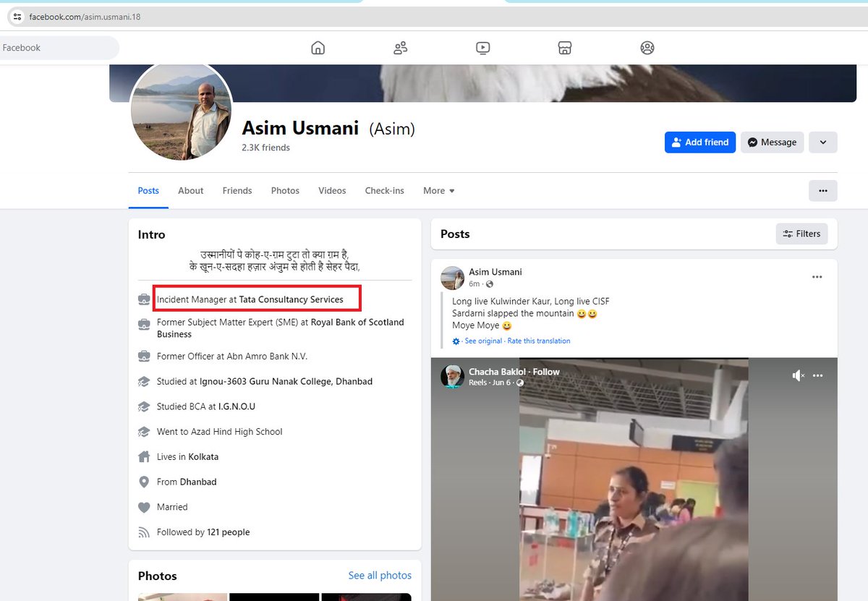
Task: Click the site information icon in address bar
Action: tap(17, 17)
